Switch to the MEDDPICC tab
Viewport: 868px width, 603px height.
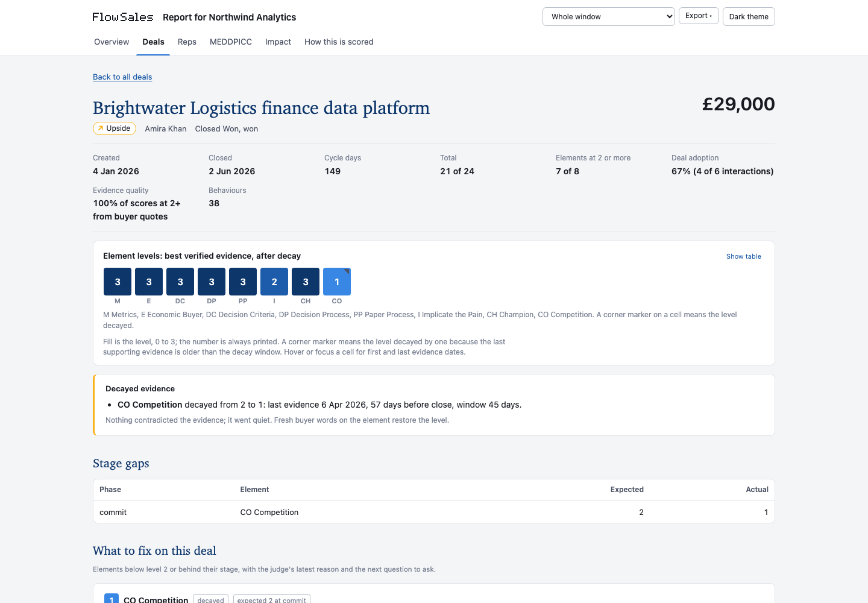click(231, 42)
